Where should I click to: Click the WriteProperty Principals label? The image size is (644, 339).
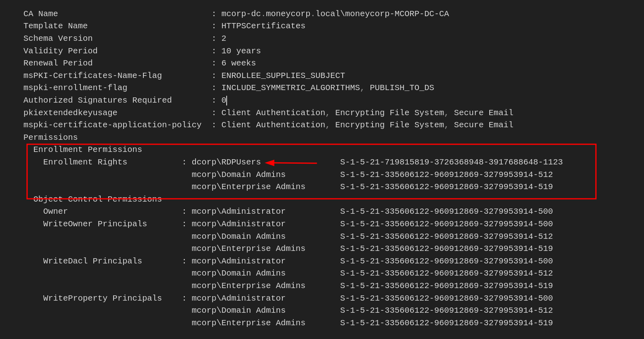[x=102, y=298]
